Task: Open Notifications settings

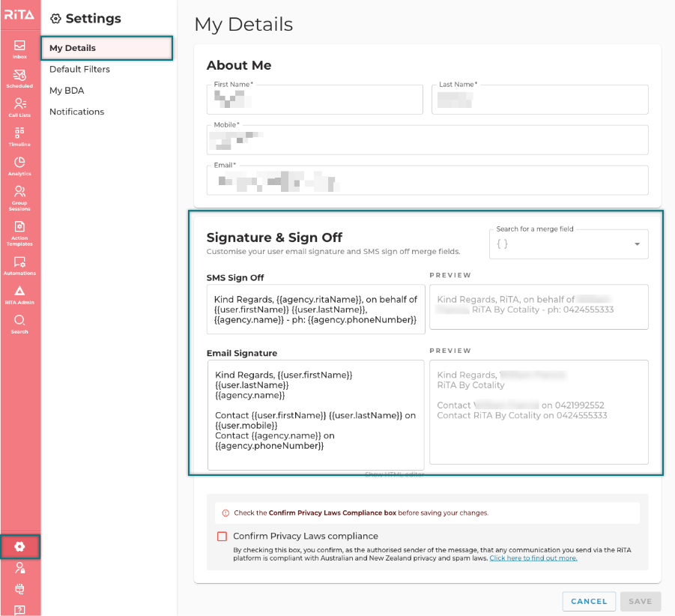Action: tap(76, 112)
